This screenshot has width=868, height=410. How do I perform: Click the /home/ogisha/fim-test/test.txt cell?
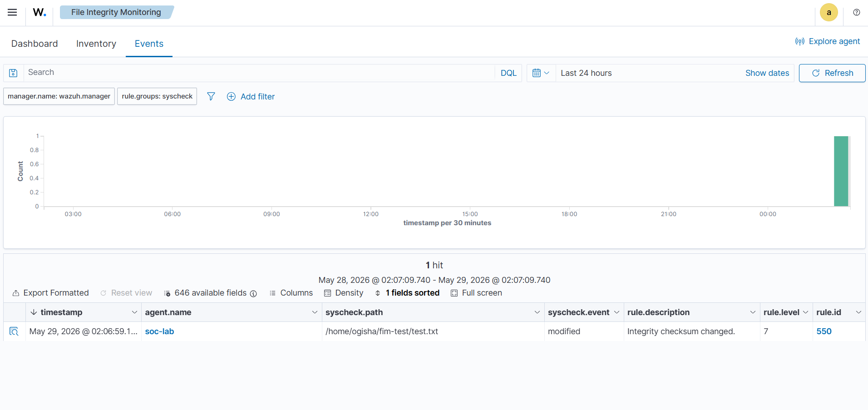pyautogui.click(x=433, y=331)
